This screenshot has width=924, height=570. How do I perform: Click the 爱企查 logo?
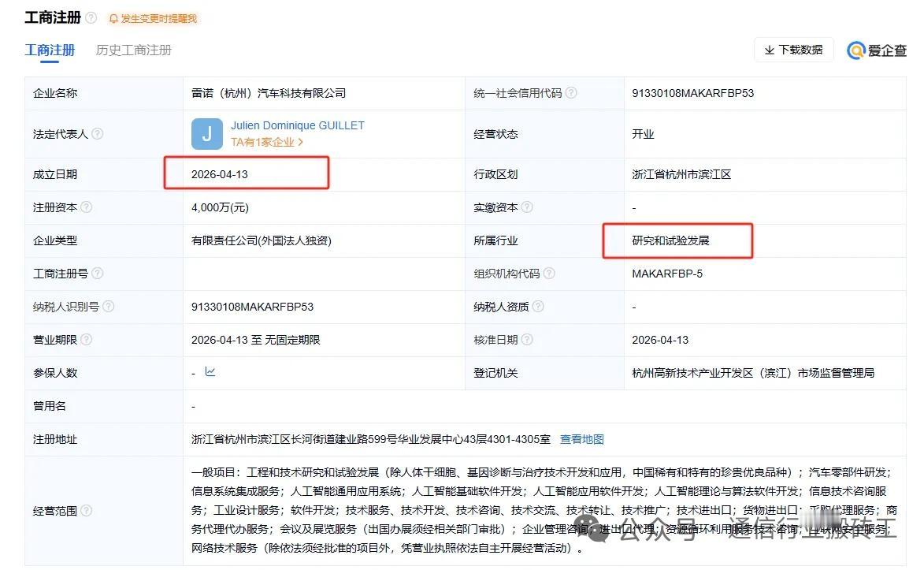coord(876,50)
